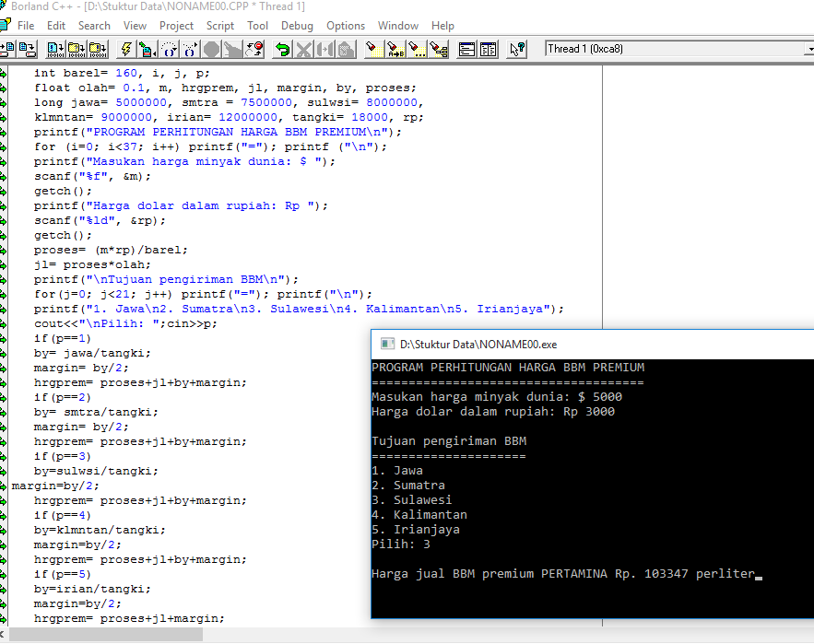Screen dimensions: 814x644
Task: Click the grayed Paste toolbar icon
Action: [x=347, y=50]
